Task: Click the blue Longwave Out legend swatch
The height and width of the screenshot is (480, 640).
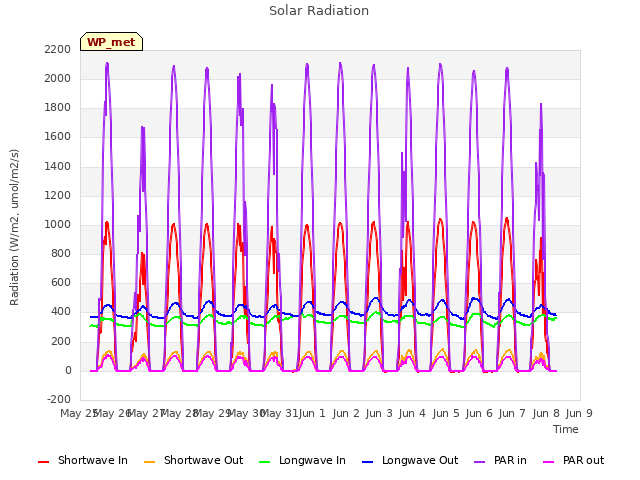Action: tap(368, 462)
